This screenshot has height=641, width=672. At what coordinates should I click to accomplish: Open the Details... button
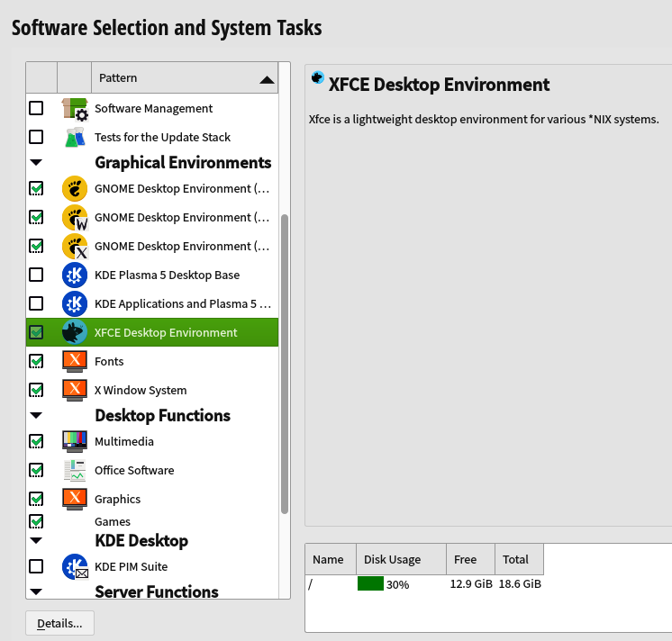click(59, 623)
